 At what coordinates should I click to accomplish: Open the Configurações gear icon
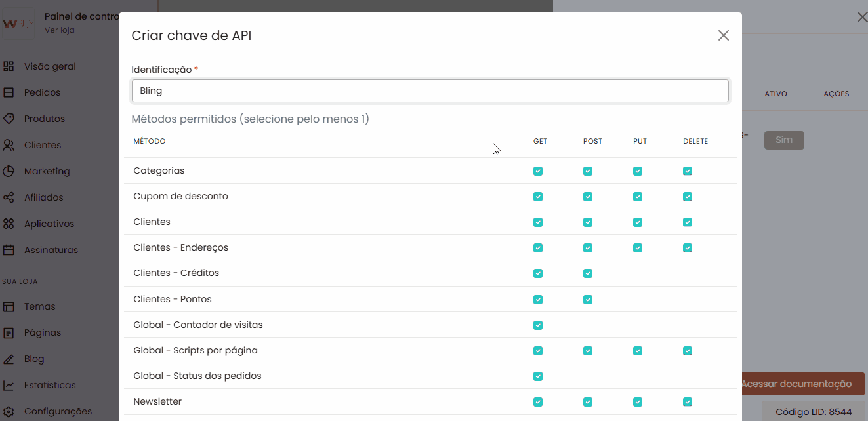[x=9, y=411]
